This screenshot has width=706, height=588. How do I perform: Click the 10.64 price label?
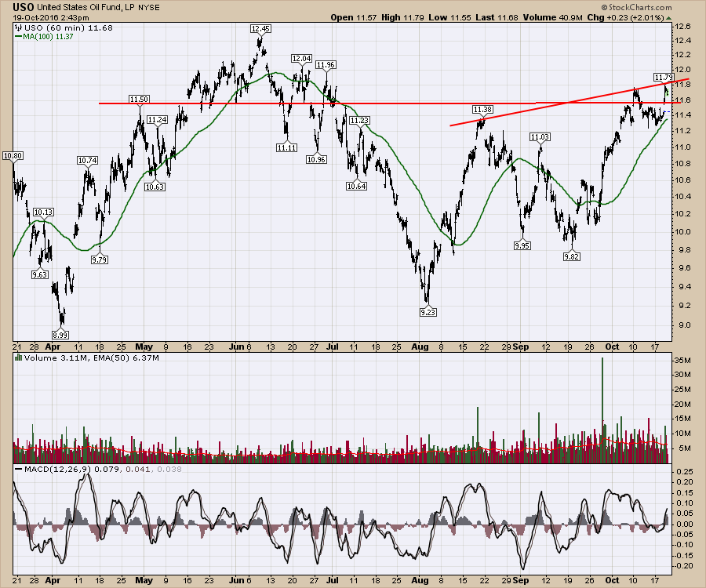coord(356,186)
